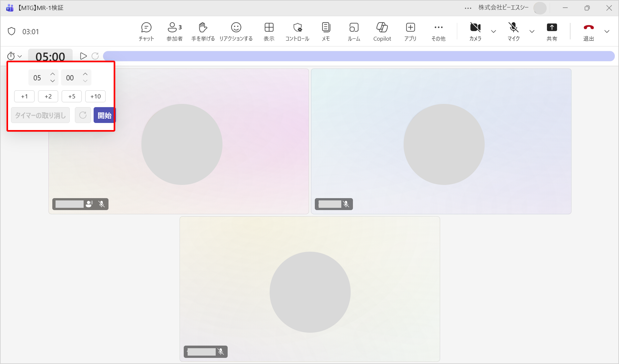619x364 pixels.
Task: Click the 開始 start timer button
Action: coord(104,115)
